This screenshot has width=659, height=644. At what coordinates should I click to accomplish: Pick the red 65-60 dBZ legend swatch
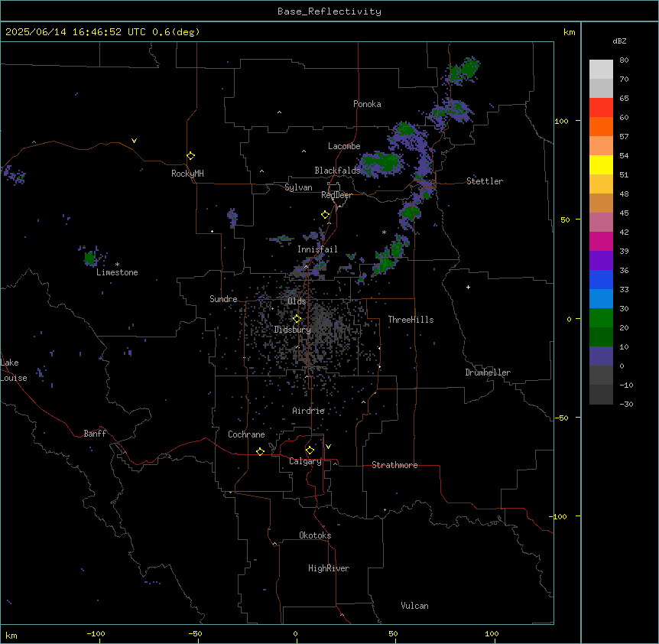click(x=601, y=108)
